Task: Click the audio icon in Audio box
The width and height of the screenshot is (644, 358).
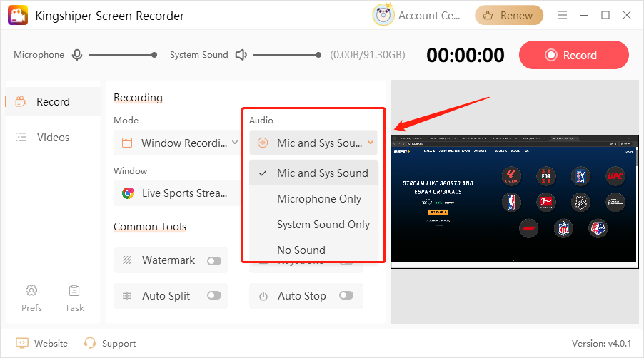Action: 263,143
